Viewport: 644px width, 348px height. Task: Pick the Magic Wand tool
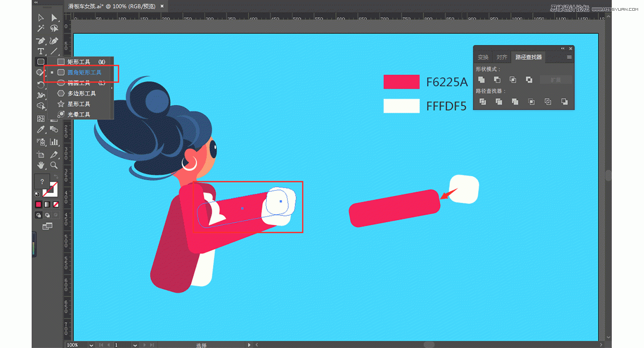click(41, 29)
